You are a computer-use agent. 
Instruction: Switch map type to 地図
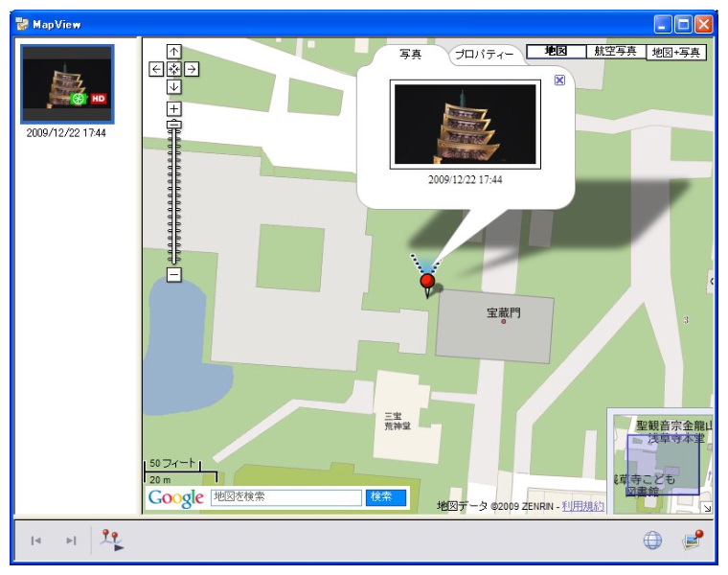(x=556, y=52)
